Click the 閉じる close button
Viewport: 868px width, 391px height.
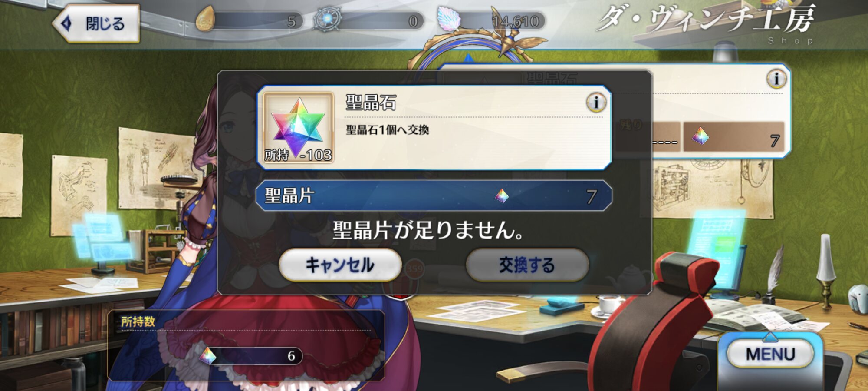[x=96, y=23]
